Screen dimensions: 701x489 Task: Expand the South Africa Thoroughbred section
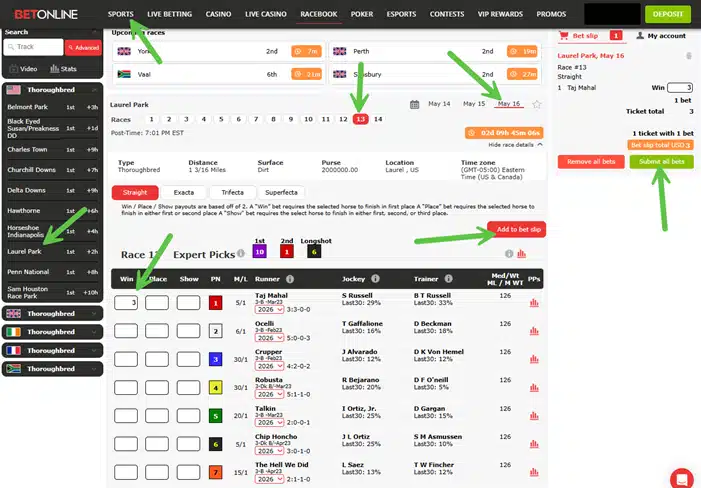[x=52, y=369]
